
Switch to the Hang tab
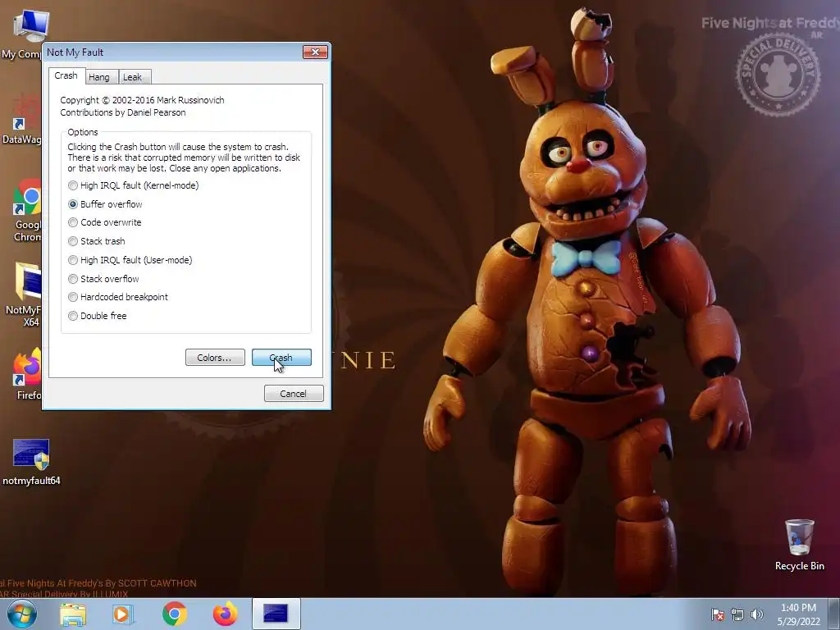(x=99, y=77)
